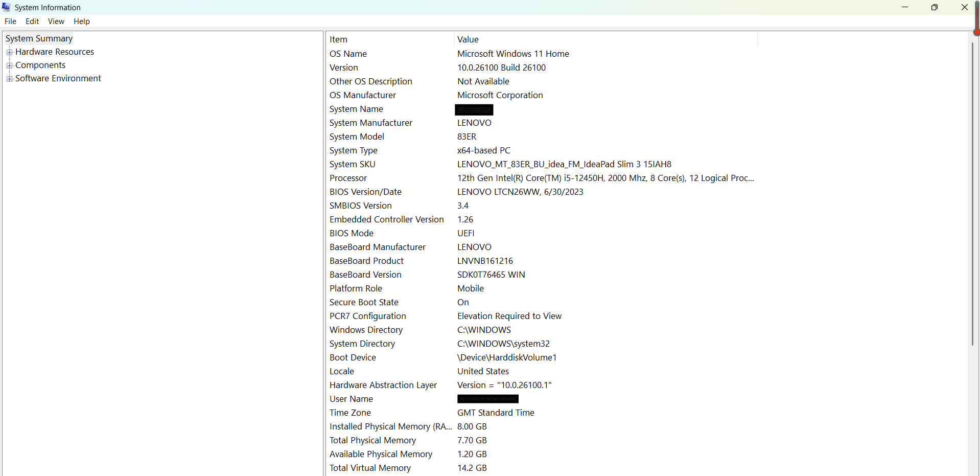Screen dimensions: 980x476
Task: Select the BIOS Version/Date row label
Action: [x=365, y=192]
